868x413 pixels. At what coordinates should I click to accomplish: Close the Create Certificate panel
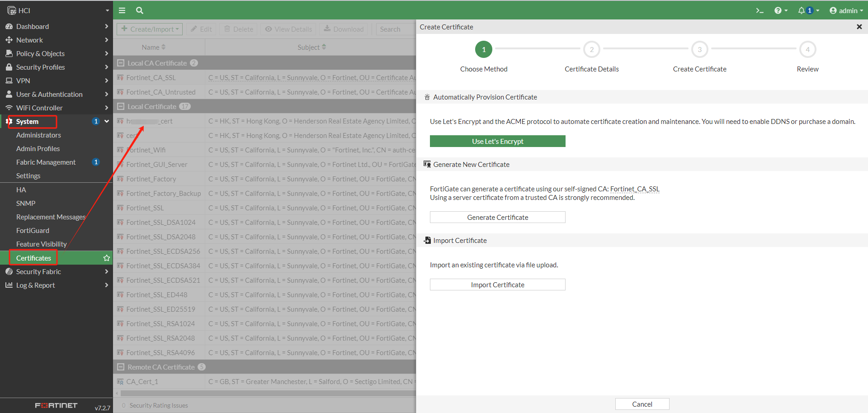(859, 27)
